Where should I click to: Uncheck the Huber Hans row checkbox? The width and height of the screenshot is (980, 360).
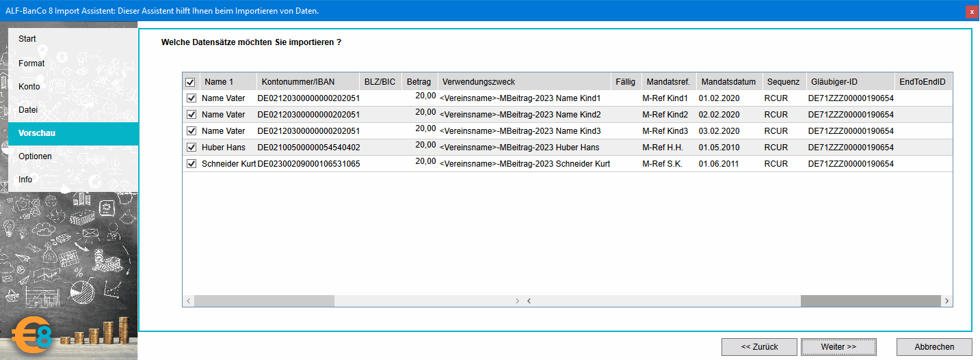(191, 148)
